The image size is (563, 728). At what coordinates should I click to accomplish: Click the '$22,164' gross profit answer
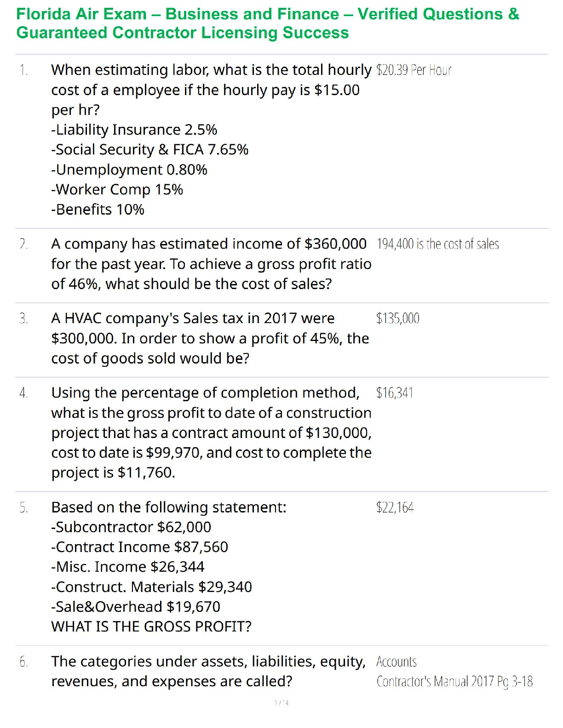[395, 507]
